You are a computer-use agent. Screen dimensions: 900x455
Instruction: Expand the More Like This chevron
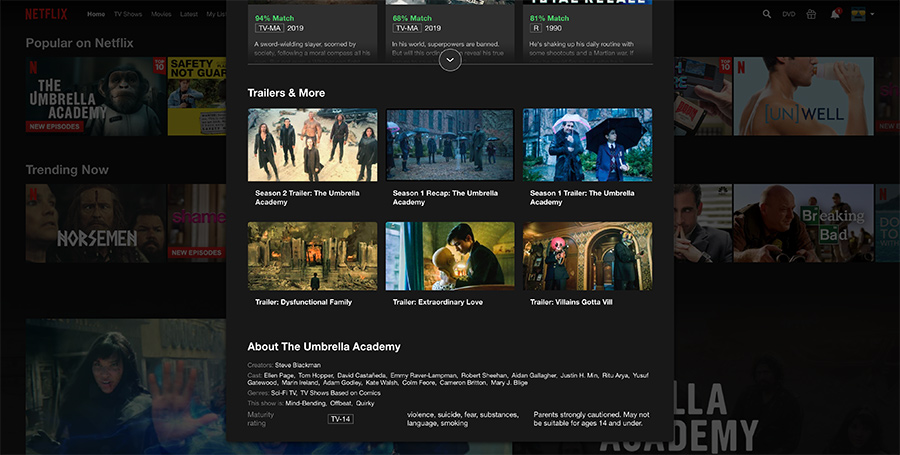click(450, 60)
